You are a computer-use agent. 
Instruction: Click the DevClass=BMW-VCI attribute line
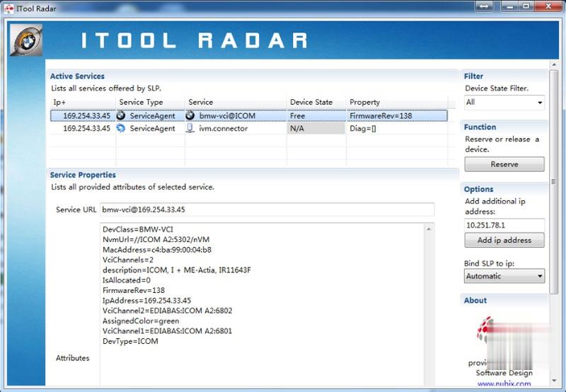tap(138, 229)
